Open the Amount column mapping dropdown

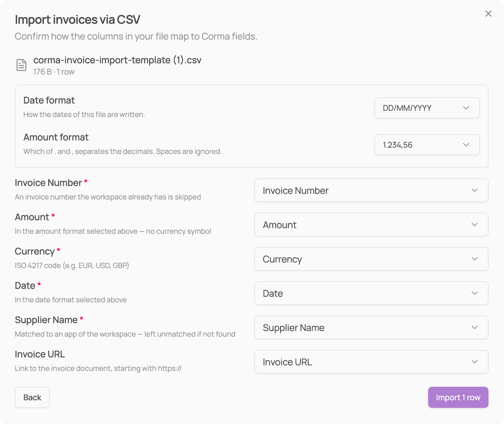371,224
